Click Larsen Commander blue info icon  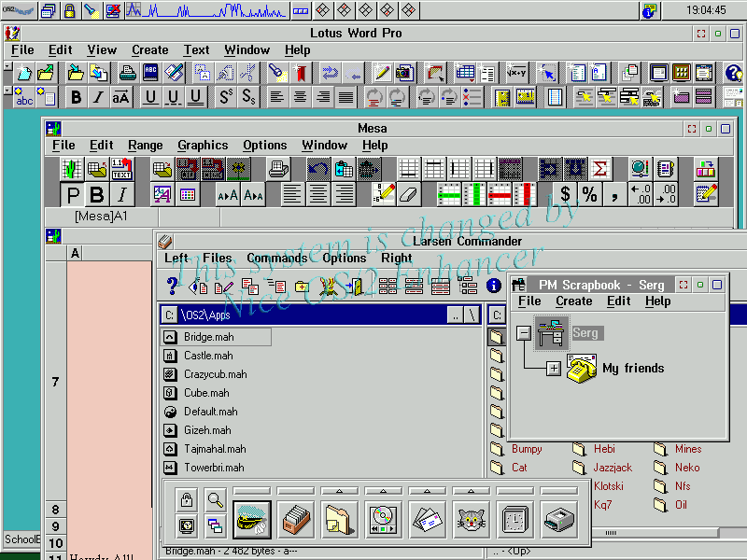494,286
